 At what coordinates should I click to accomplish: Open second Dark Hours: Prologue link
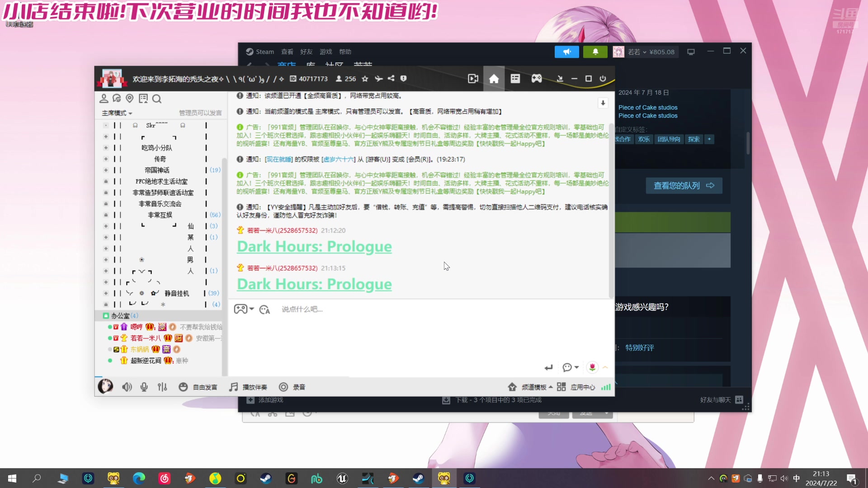click(314, 284)
